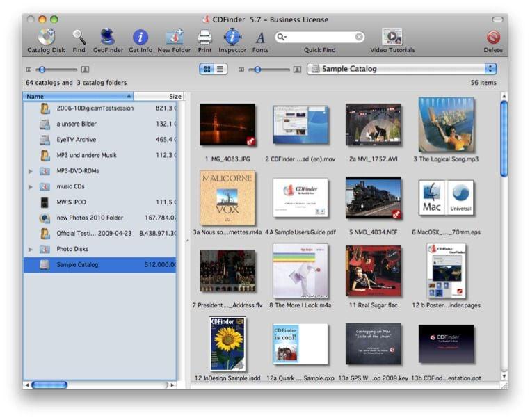The width and height of the screenshot is (530, 420).
Task: Click the Print toolbar icon
Action: click(204, 37)
